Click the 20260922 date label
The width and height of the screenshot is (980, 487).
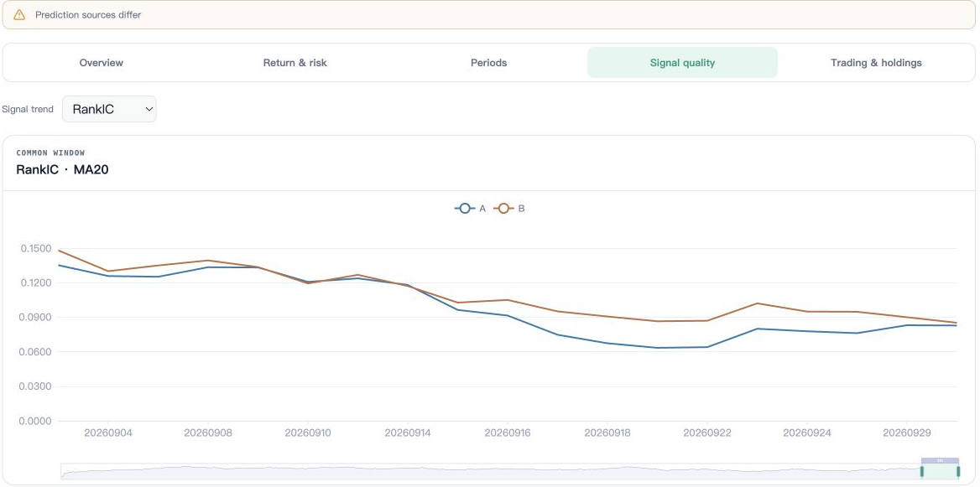[x=706, y=433]
